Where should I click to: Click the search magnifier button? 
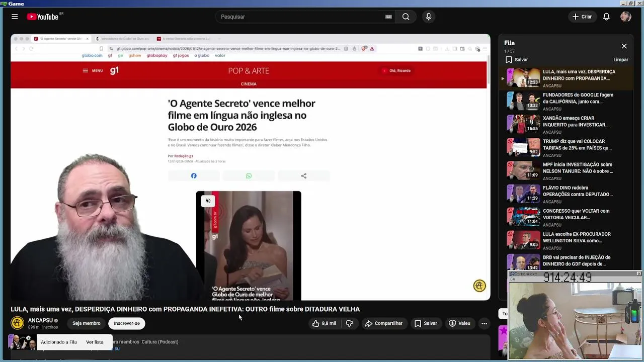coord(406,17)
